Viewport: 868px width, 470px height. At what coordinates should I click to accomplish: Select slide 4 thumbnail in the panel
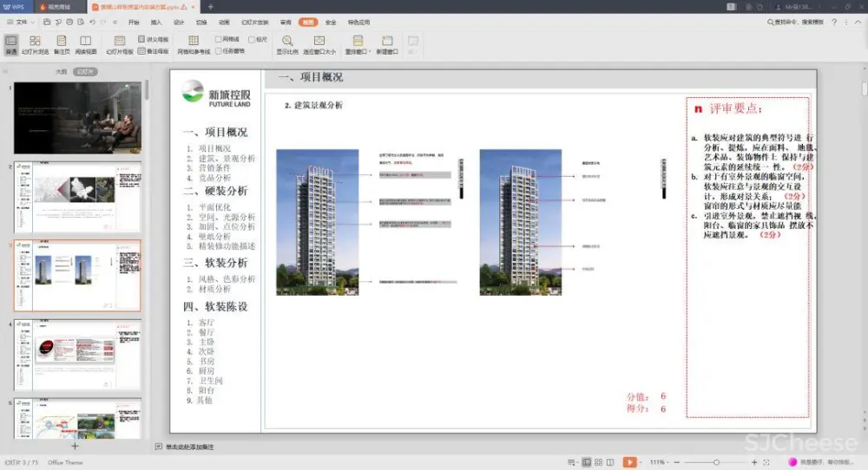pos(77,353)
